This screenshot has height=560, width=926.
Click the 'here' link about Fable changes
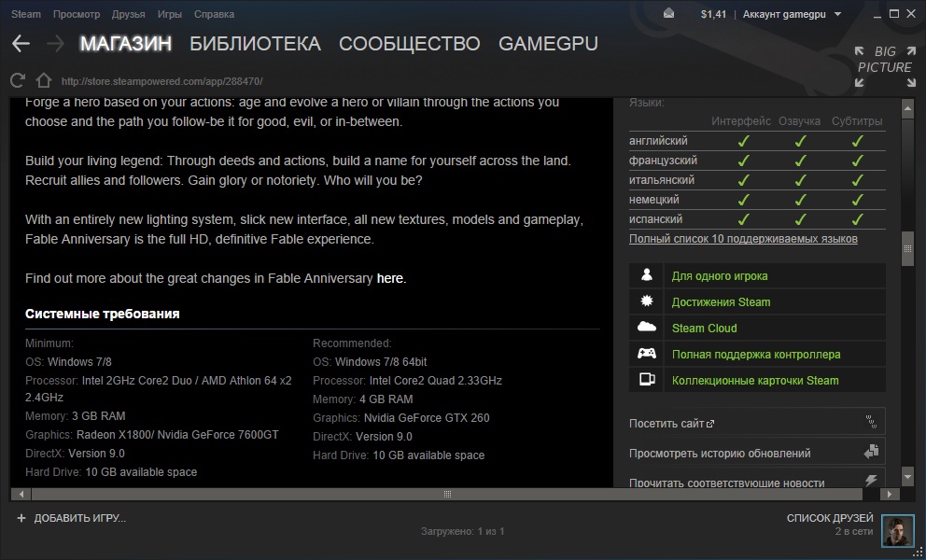point(390,278)
